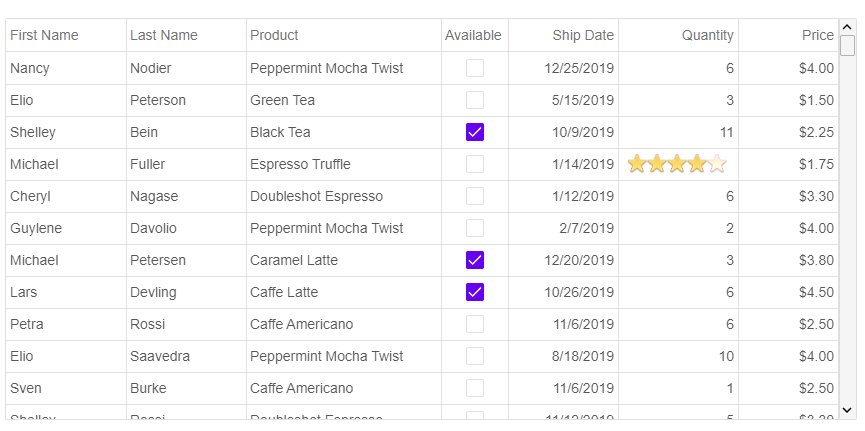Uncheck Available for Caramel Latte row
Image resolution: width=865 pixels, height=431 pixels.
[475, 260]
